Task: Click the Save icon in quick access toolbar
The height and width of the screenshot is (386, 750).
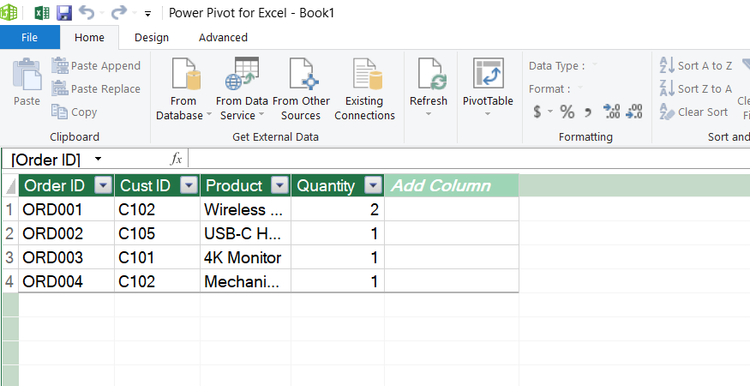Action: [x=64, y=13]
